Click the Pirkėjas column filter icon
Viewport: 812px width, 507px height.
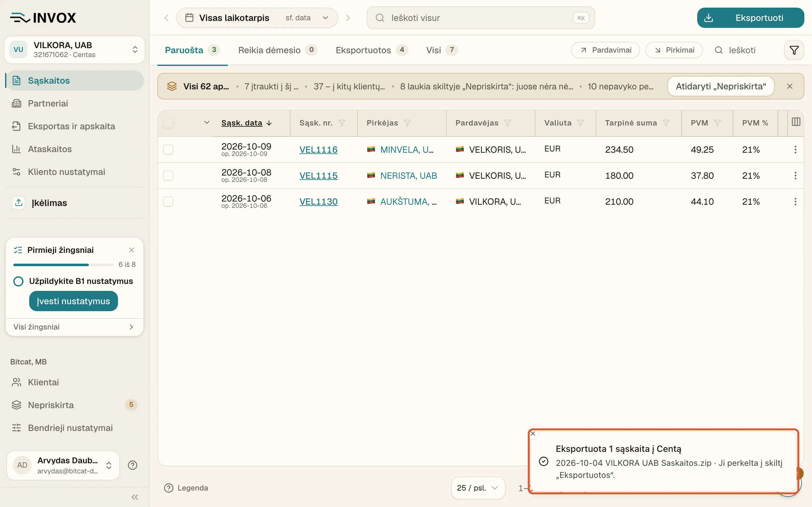[x=407, y=123]
